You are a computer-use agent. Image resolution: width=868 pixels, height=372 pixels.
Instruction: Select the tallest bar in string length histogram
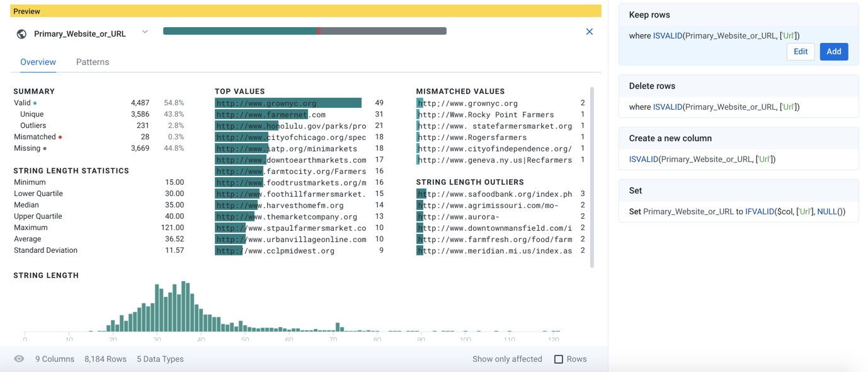click(183, 306)
